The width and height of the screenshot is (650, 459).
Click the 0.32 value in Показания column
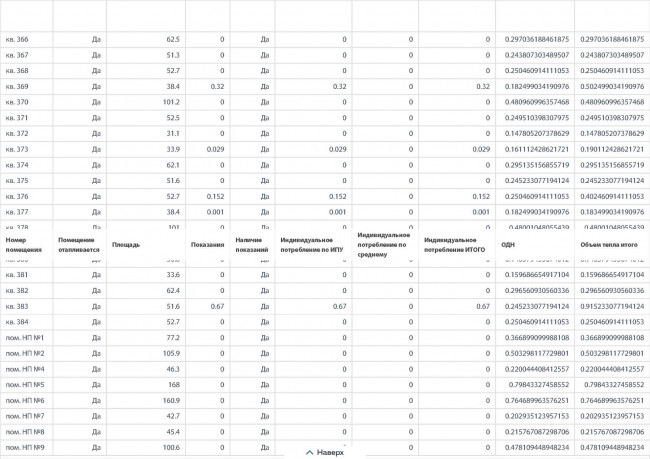coord(217,87)
